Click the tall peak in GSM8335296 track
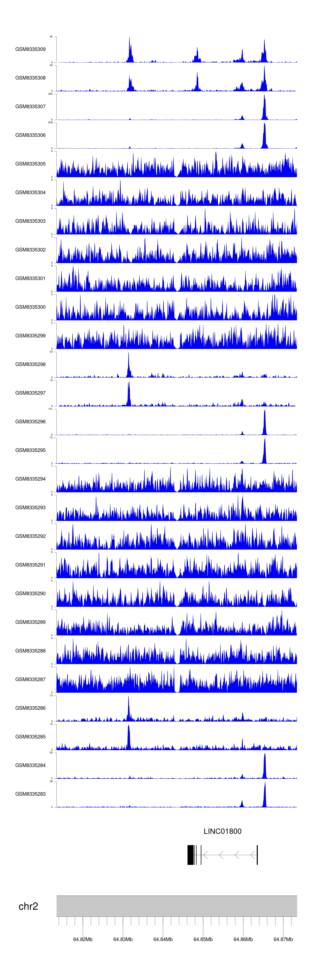This screenshot has height=980, width=313. (265, 423)
